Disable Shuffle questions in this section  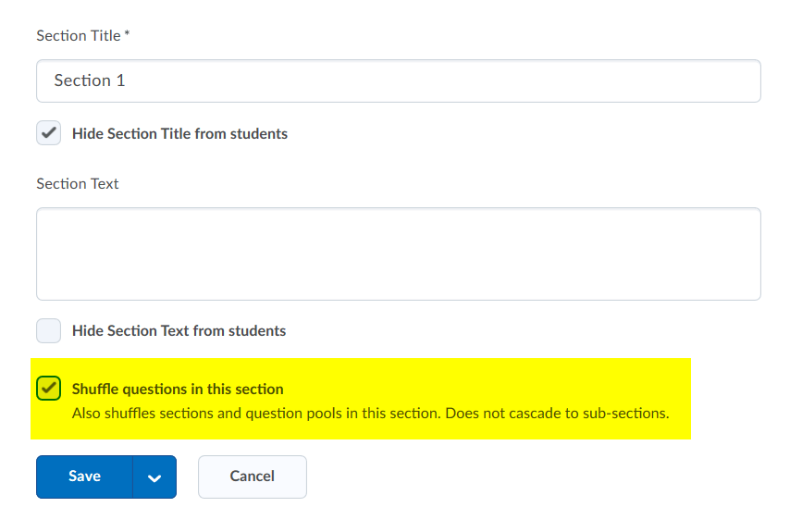click(49, 389)
